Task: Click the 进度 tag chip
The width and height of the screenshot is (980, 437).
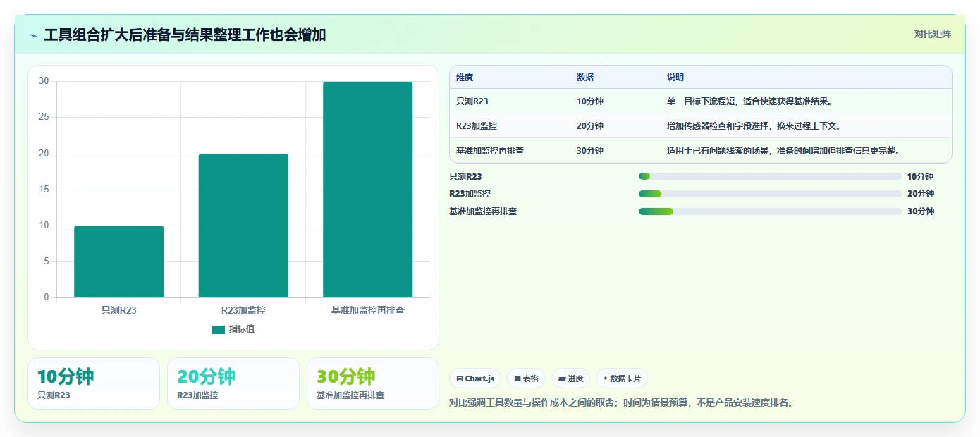Action: click(x=570, y=378)
